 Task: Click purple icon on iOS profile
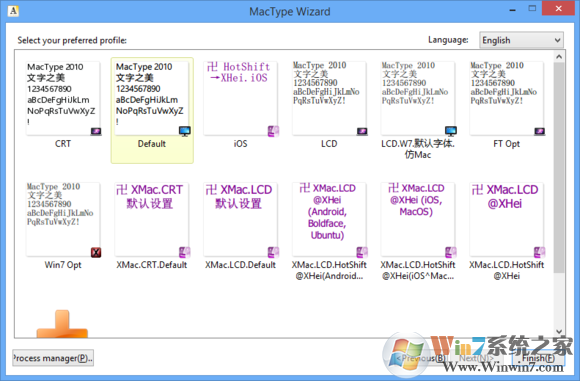click(273, 131)
